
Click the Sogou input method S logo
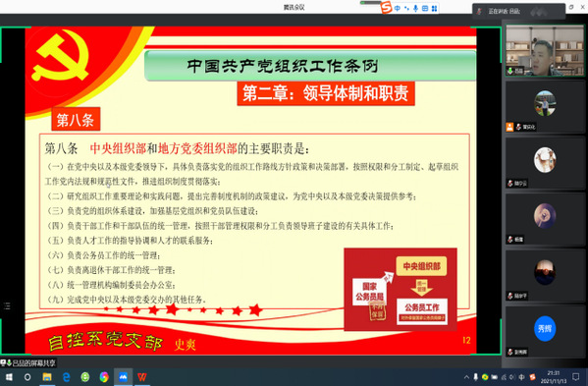point(386,7)
